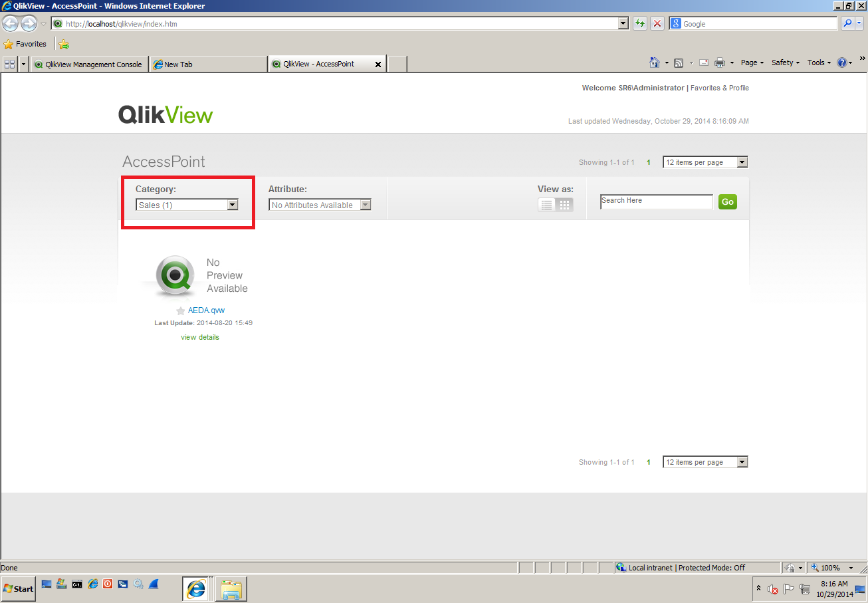Click the Search Here input field
The width and height of the screenshot is (868, 603).
click(657, 201)
